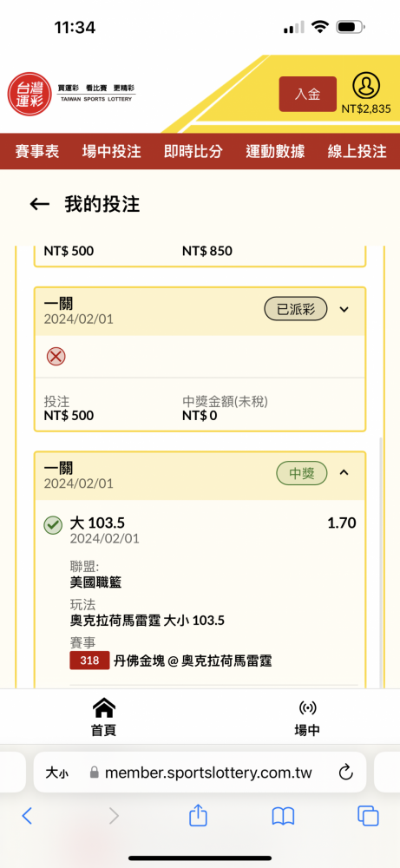Expand the 已派彩 bet card chevron

point(344,309)
